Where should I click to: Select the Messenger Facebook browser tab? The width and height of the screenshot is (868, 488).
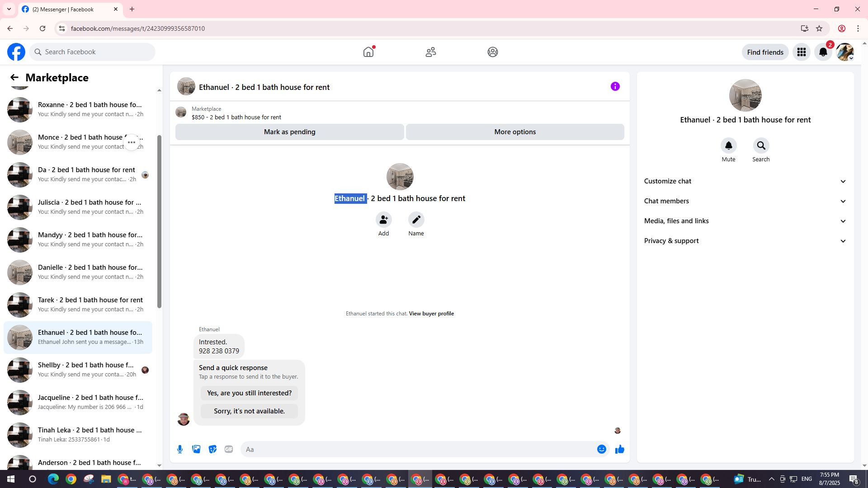click(x=70, y=9)
